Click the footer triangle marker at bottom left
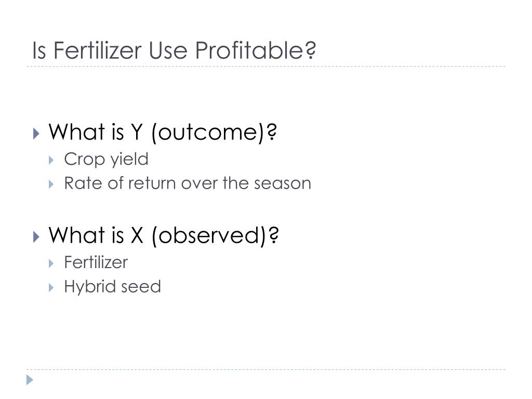Image resolution: width=532 pixels, height=399 pixels. 30,380
